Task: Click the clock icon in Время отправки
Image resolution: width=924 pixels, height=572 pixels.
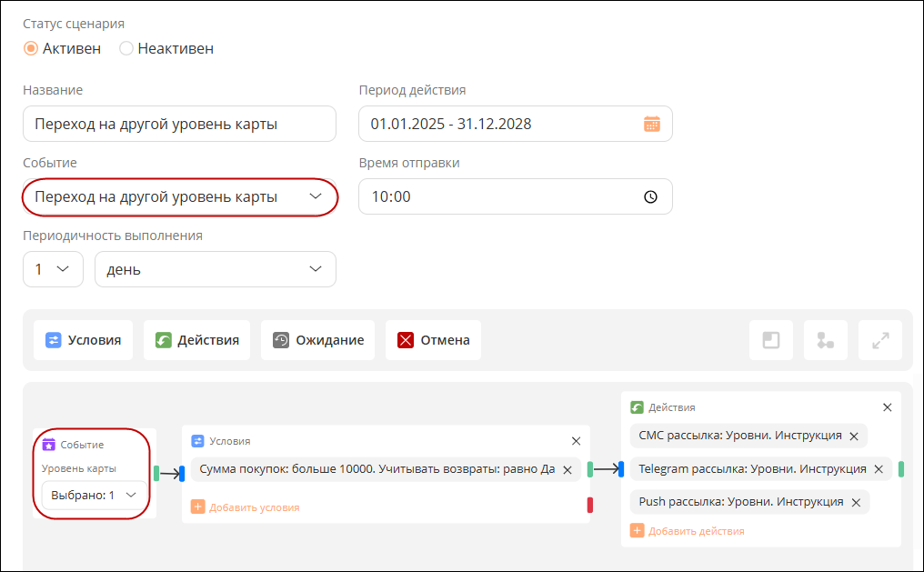Action: (x=650, y=196)
